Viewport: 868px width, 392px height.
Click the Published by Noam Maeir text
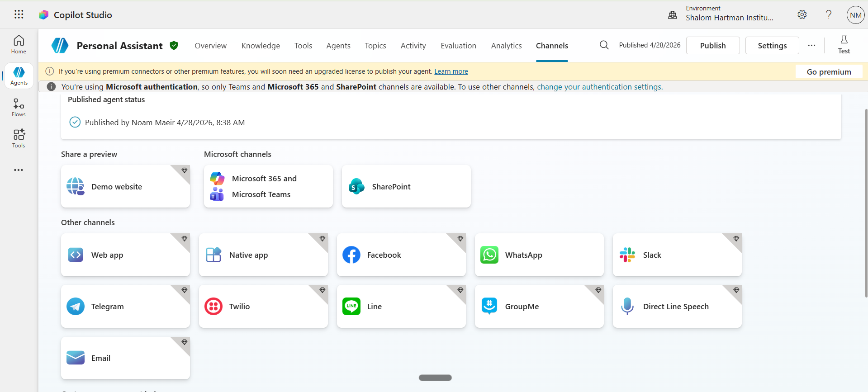tap(165, 123)
